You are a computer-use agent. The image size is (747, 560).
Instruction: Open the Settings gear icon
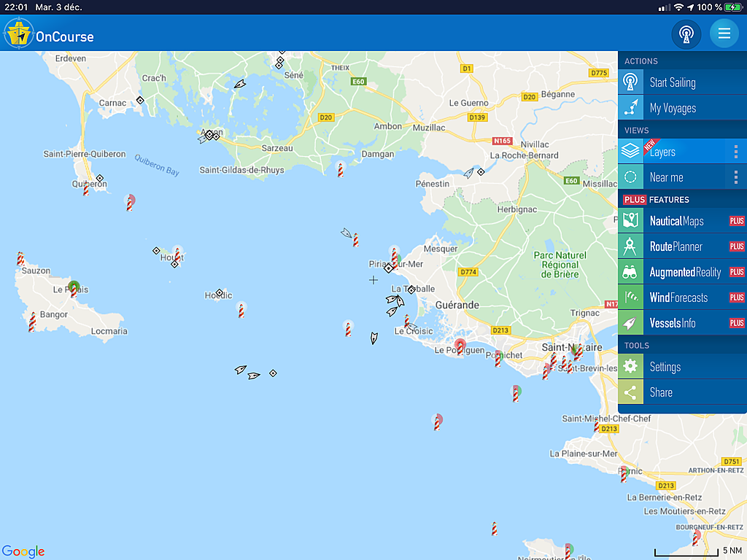click(x=630, y=366)
